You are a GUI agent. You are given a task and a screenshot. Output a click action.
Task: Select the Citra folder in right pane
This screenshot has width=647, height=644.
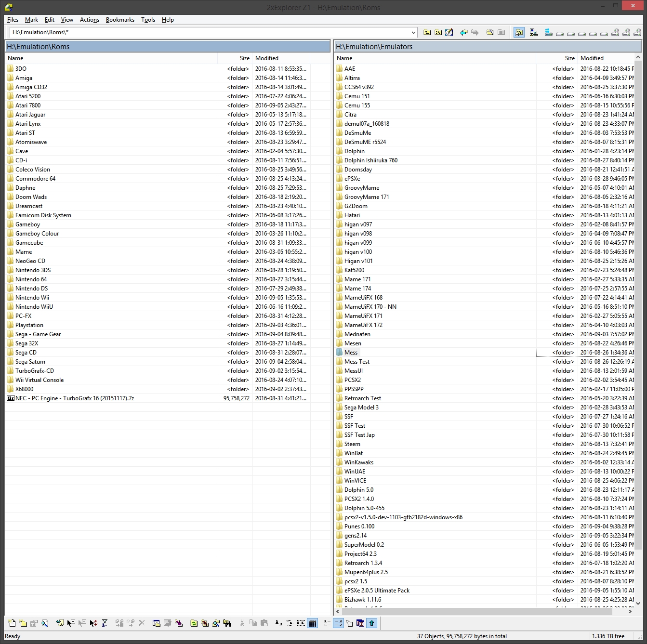350,115
